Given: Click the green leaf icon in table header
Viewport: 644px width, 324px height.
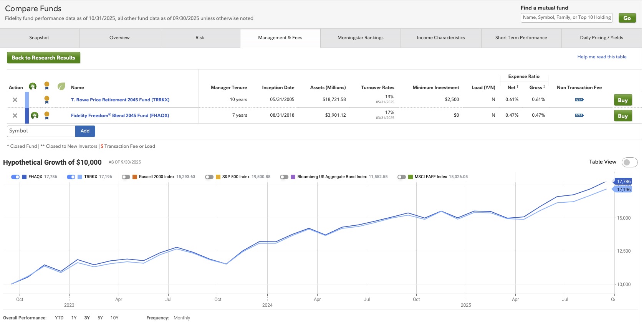Looking at the screenshot, I should tap(61, 86).
